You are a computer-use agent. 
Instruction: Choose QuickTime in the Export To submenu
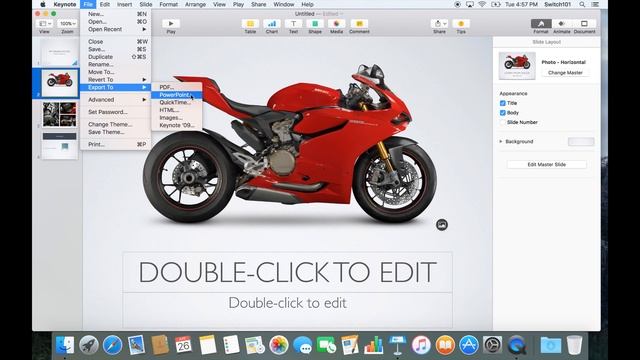click(176, 102)
